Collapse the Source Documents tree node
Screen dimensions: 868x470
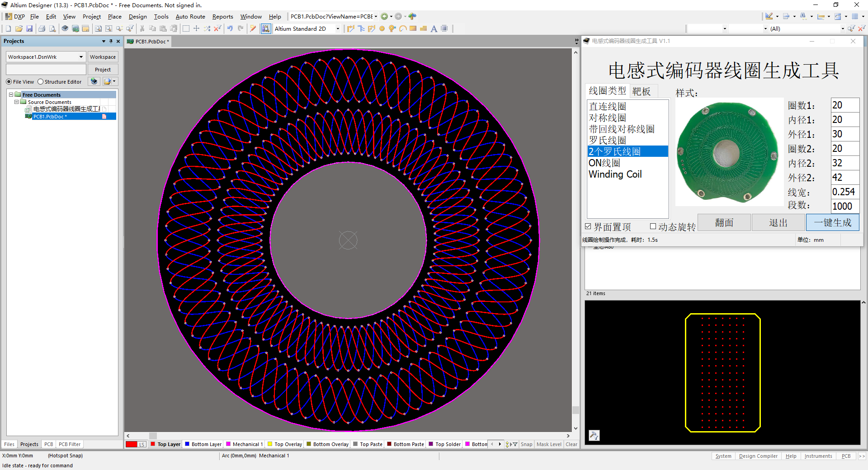tap(17, 102)
